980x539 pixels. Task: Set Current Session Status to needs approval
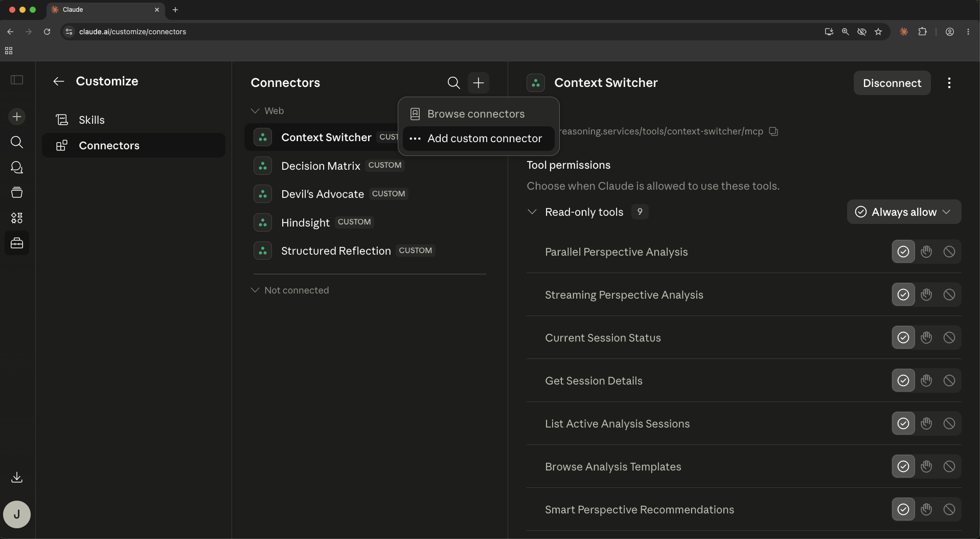(926, 338)
